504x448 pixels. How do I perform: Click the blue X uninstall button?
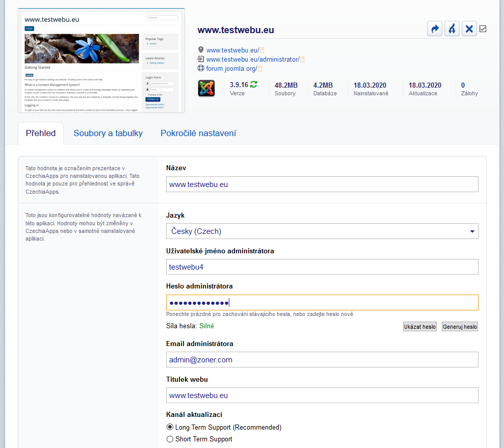469,29
